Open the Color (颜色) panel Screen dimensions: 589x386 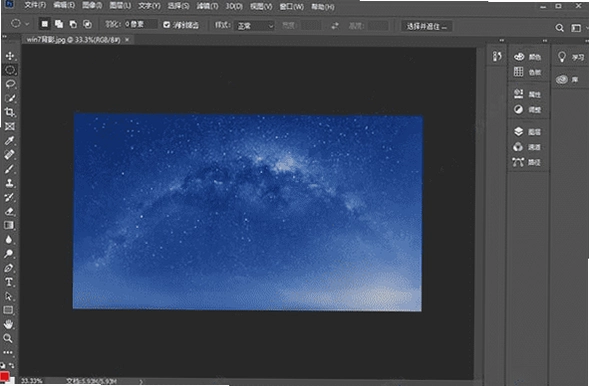point(527,57)
